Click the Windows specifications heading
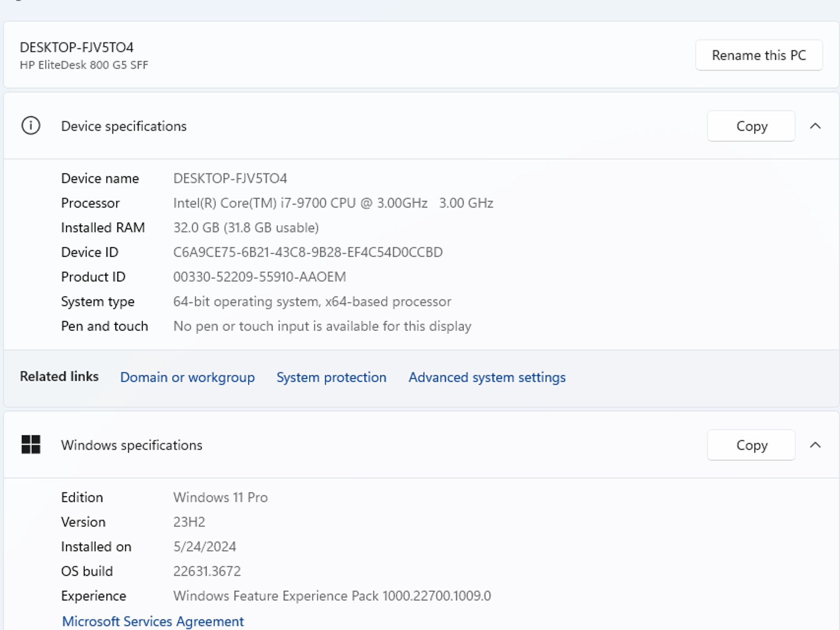The height and width of the screenshot is (630, 840). coord(132,445)
